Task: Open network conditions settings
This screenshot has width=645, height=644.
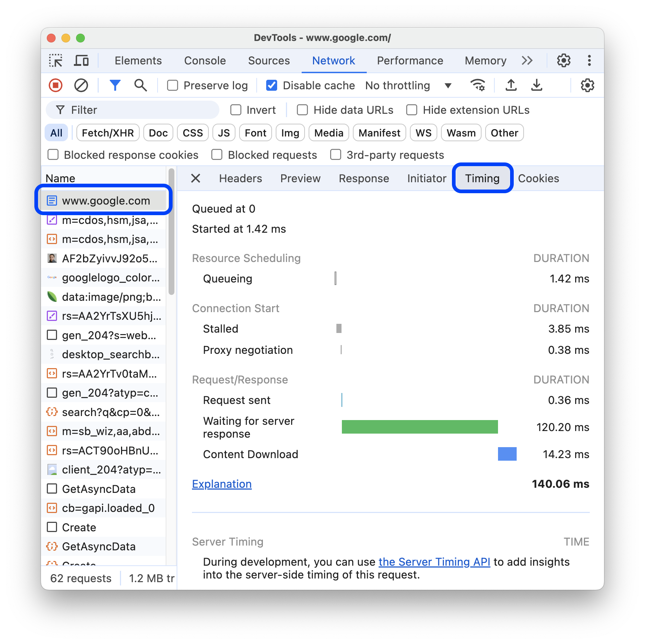Action: (478, 85)
